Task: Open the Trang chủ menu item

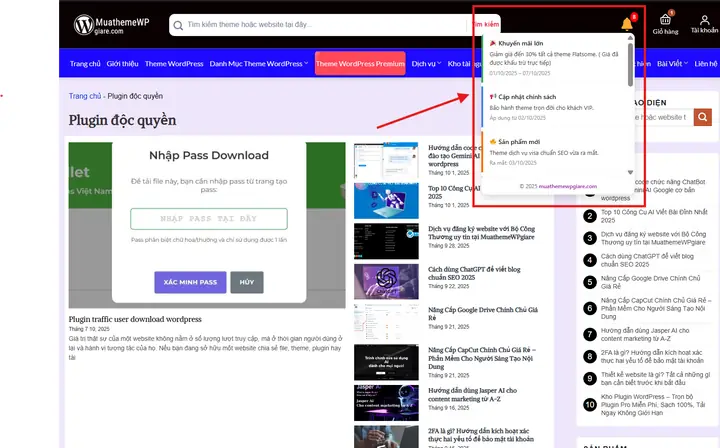Action: 85,64
